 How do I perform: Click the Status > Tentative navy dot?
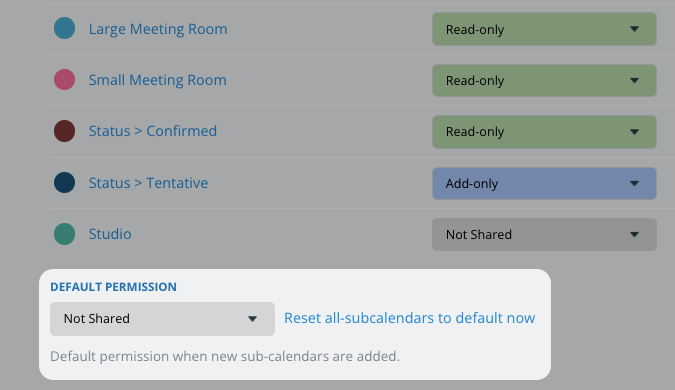65,183
